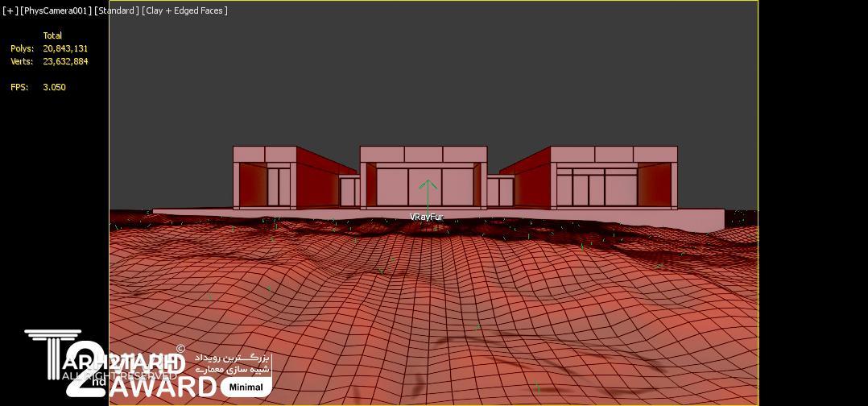
Task: Click the FPS readout value
Action: tap(54, 87)
